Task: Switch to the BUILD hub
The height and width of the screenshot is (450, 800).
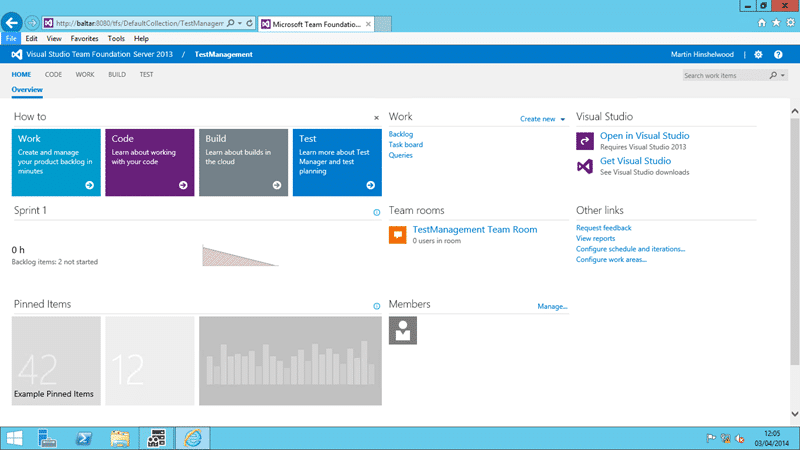Action: 117,74
